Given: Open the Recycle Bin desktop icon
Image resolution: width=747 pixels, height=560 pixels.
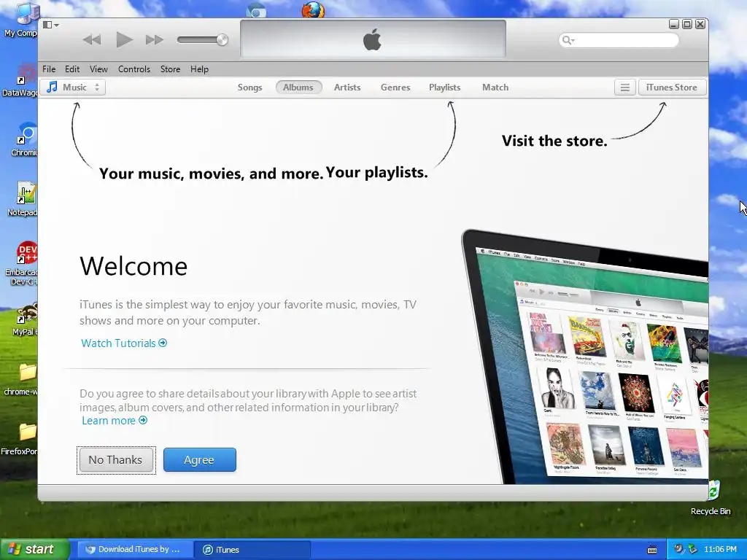Looking at the screenshot, I should [x=712, y=498].
